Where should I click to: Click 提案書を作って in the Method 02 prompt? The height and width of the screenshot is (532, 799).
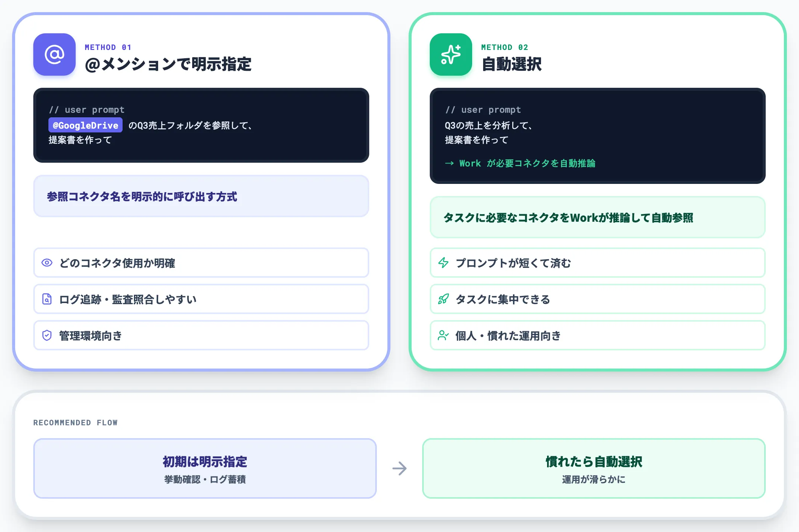(x=477, y=140)
